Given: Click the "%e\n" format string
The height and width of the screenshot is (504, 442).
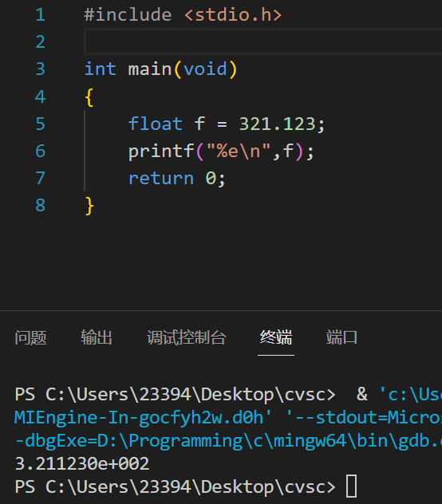Looking at the screenshot, I should point(239,151).
